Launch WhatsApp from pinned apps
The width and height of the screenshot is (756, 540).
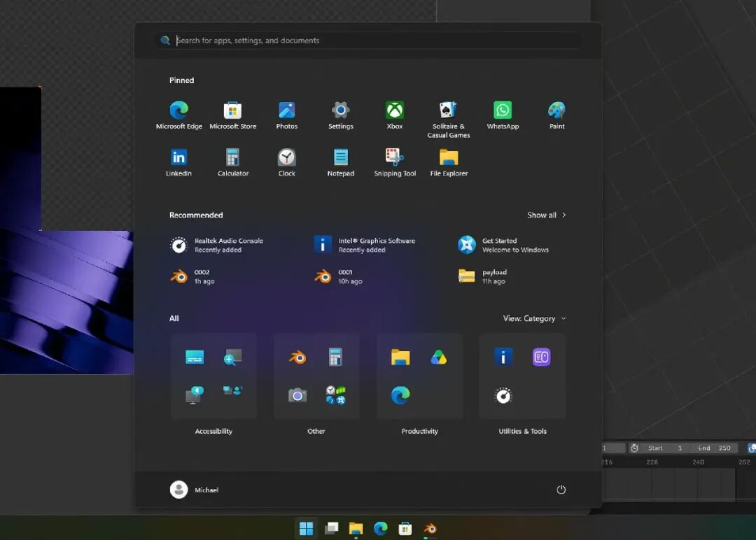pos(503,115)
